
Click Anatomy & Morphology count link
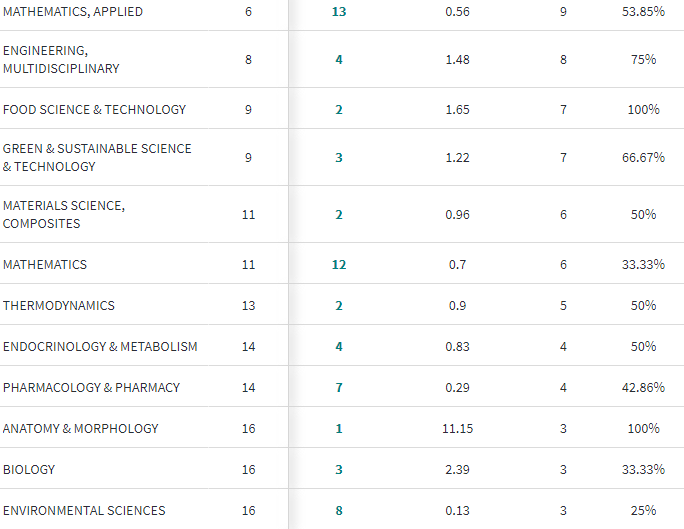(338, 429)
